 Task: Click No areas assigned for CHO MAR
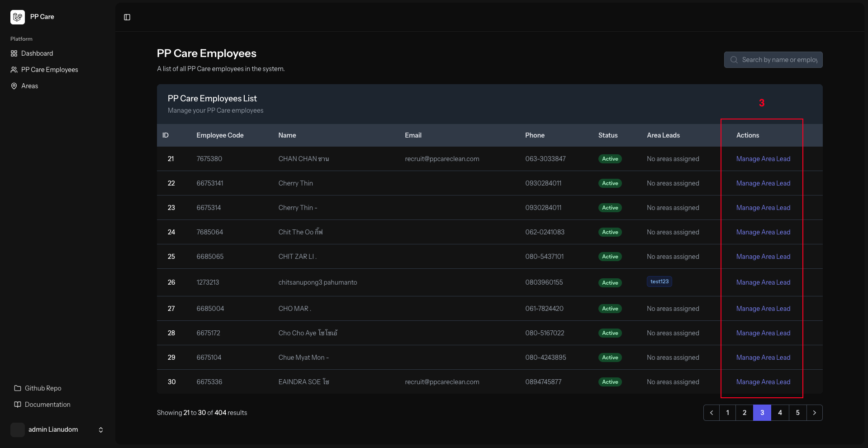(x=673, y=309)
